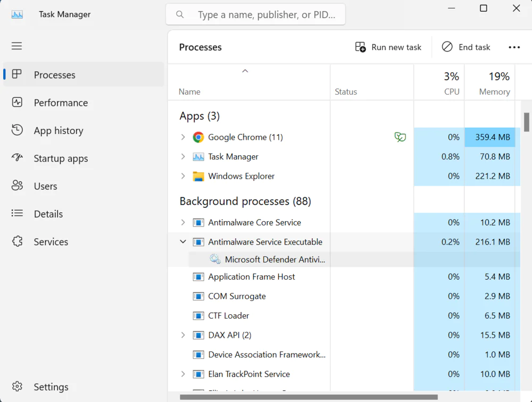Switch to the Details page
The height and width of the screenshot is (402, 532).
coord(84,214)
